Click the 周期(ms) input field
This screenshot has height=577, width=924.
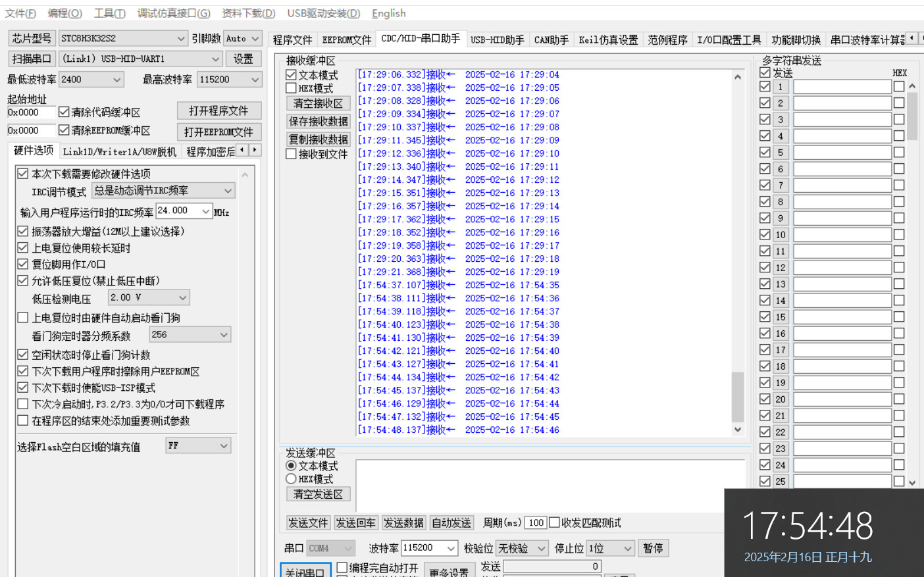536,522
